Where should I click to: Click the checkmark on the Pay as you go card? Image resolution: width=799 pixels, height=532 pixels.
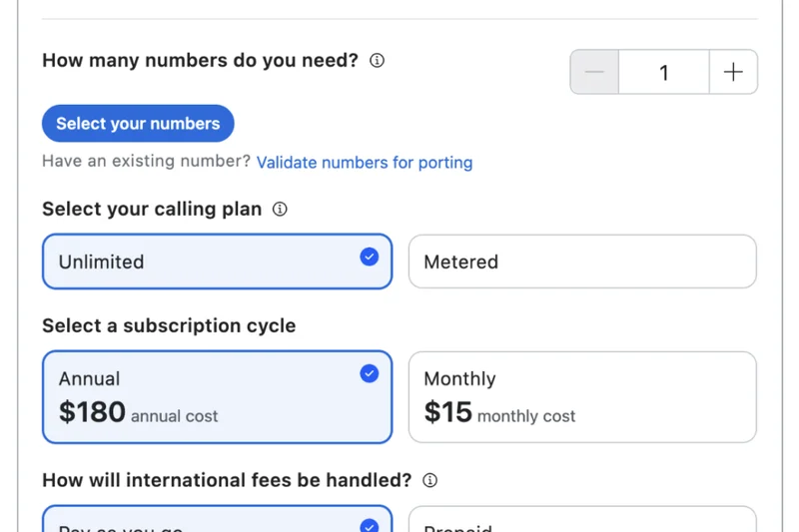tap(370, 525)
